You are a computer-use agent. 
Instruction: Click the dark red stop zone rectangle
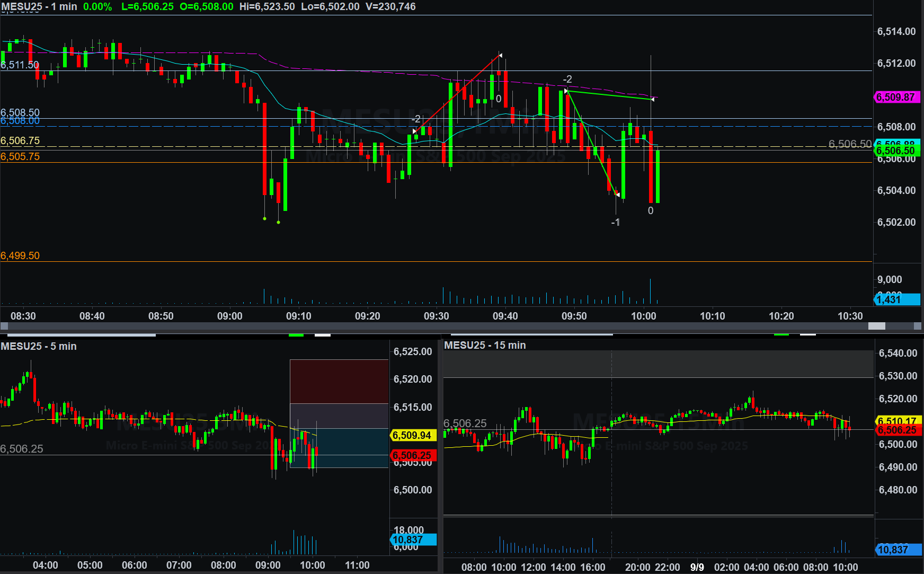point(339,381)
